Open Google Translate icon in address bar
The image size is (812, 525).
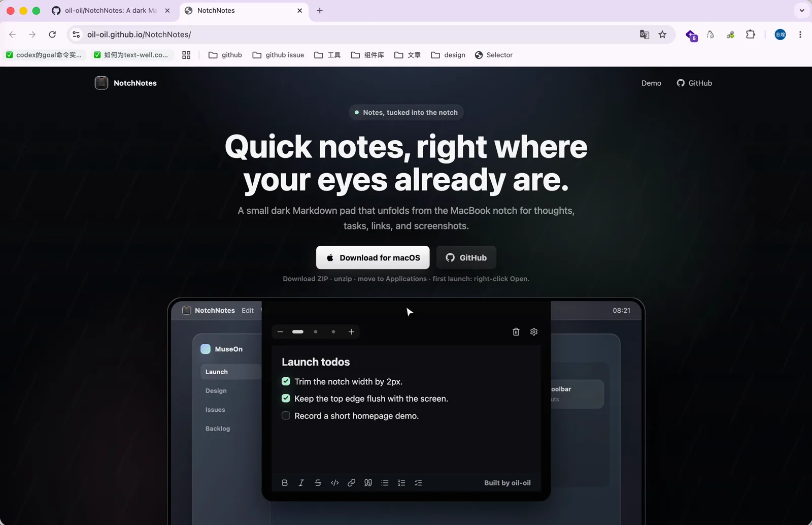point(645,35)
